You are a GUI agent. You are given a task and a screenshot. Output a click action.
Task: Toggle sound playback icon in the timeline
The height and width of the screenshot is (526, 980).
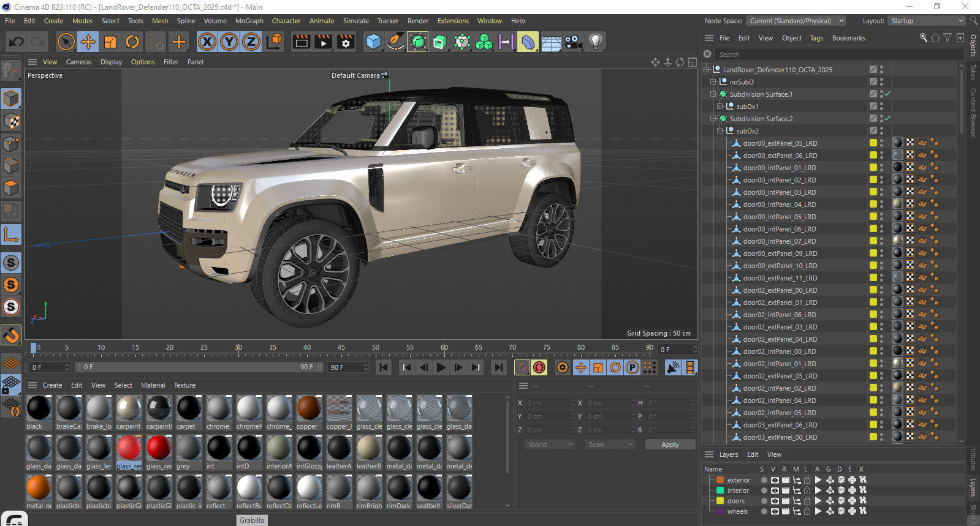673,367
